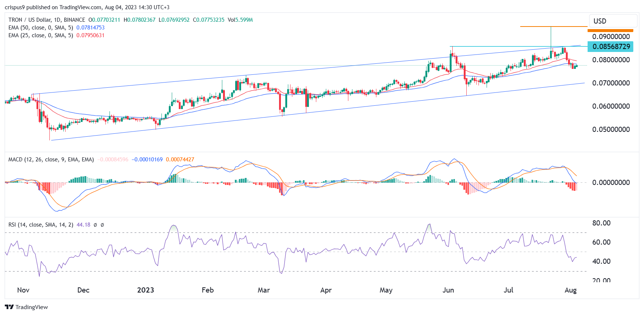
Task: Click the 2023 label on time axis
Action: pos(146,290)
